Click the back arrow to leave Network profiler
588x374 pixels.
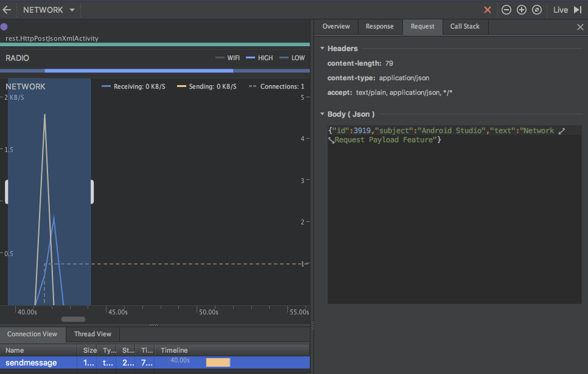tap(7, 10)
